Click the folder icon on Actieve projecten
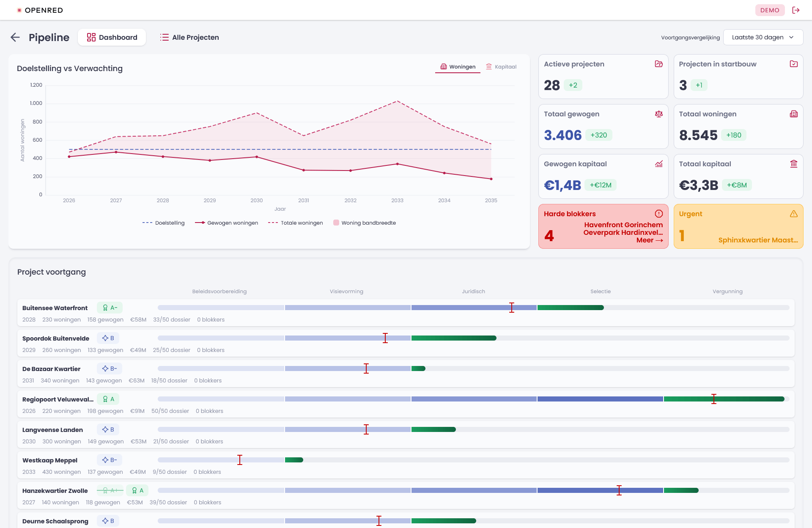 click(x=658, y=64)
